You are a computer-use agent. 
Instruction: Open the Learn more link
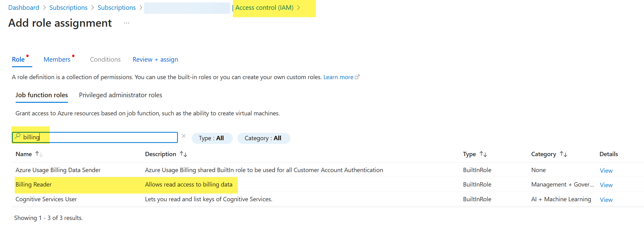[x=338, y=77]
